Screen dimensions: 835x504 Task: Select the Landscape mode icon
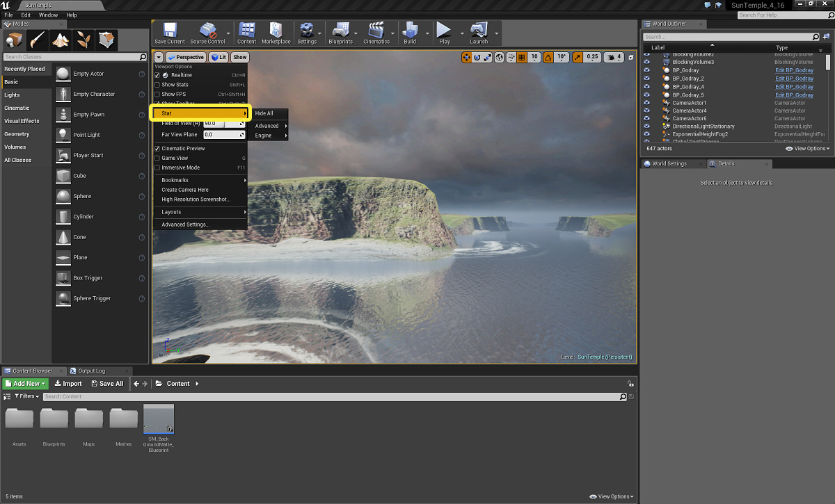point(61,40)
